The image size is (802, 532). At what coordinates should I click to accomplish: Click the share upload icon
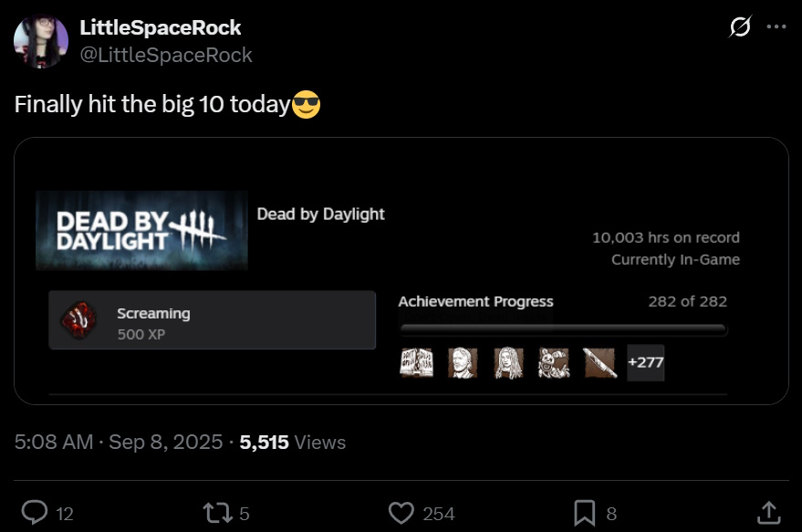(x=768, y=513)
